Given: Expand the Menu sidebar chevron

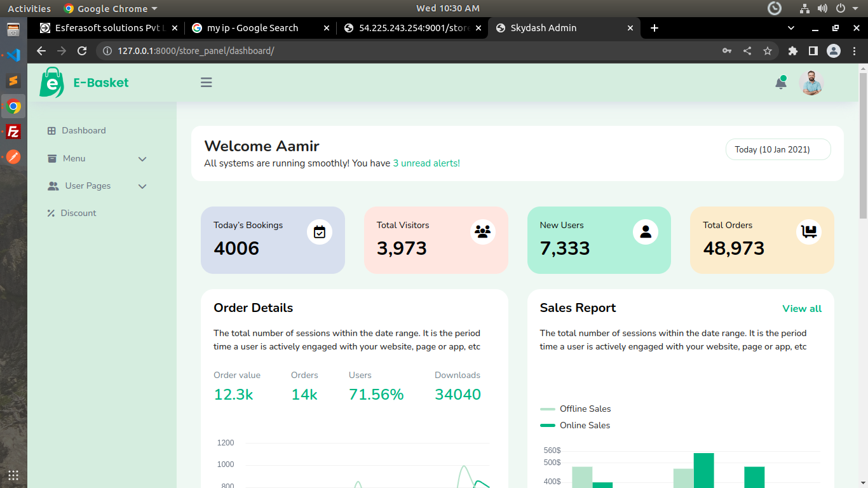Looking at the screenshot, I should pos(142,159).
